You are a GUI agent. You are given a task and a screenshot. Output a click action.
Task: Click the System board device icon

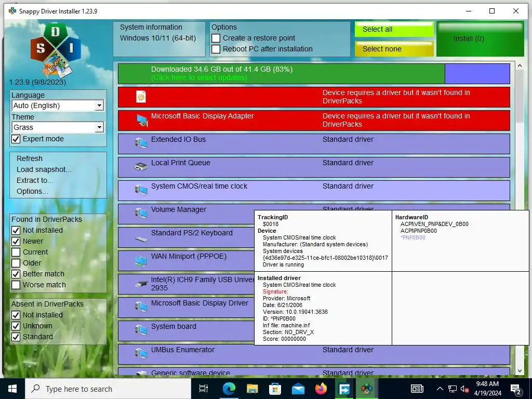point(141,330)
